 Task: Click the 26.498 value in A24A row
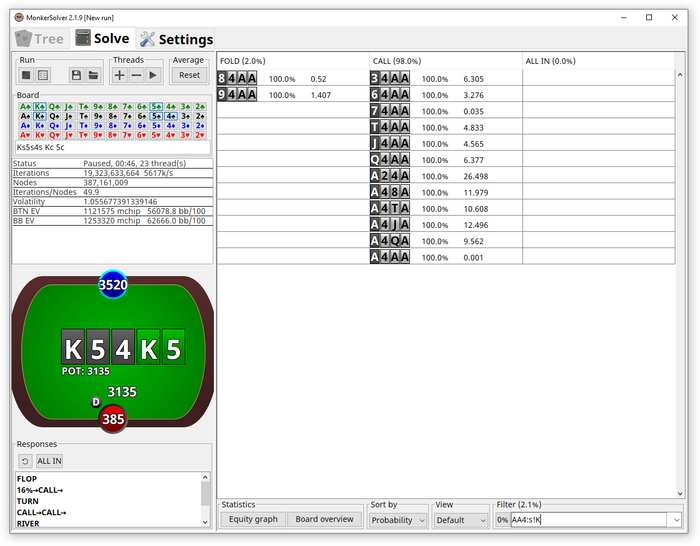coord(475,176)
